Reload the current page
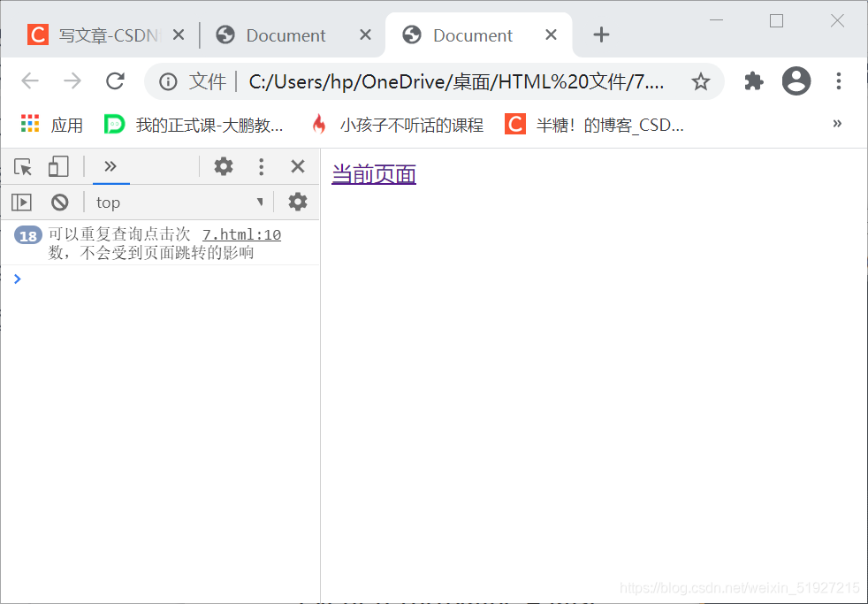Image resolution: width=868 pixels, height=604 pixels. [115, 80]
